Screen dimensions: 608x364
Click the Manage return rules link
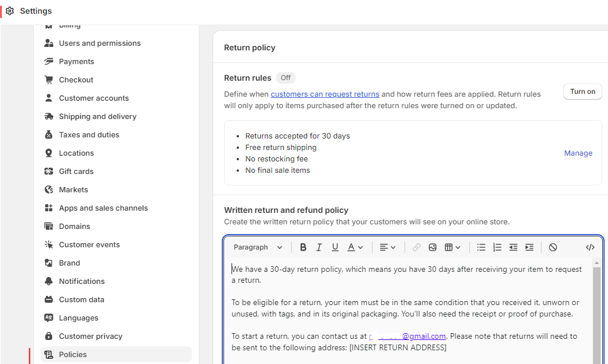click(x=578, y=153)
